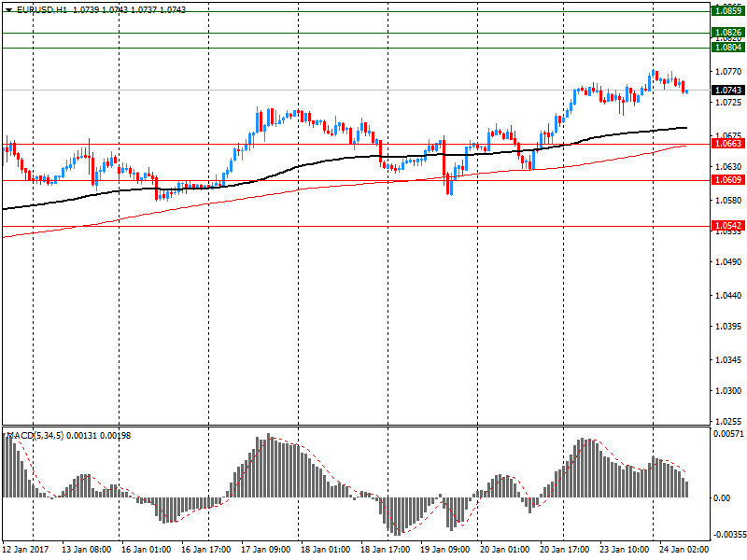The height and width of the screenshot is (560, 747).
Task: Click the 13 Jan 08:00 time label
Action: 86,549
